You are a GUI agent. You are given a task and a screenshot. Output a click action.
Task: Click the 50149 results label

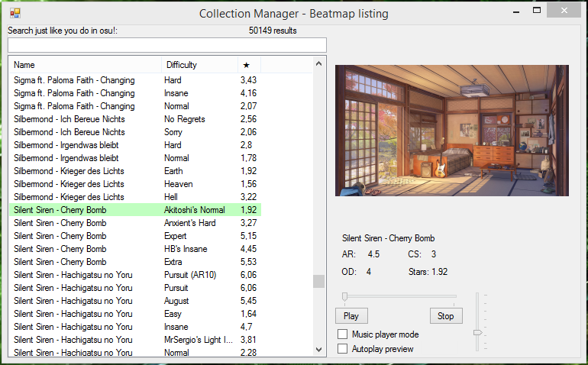(x=273, y=31)
